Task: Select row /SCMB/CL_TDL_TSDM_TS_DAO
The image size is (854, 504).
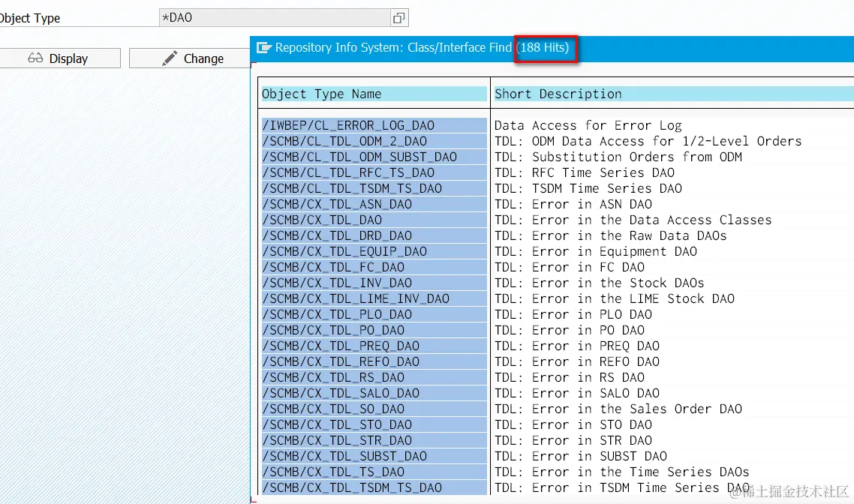Action: [x=374, y=189]
